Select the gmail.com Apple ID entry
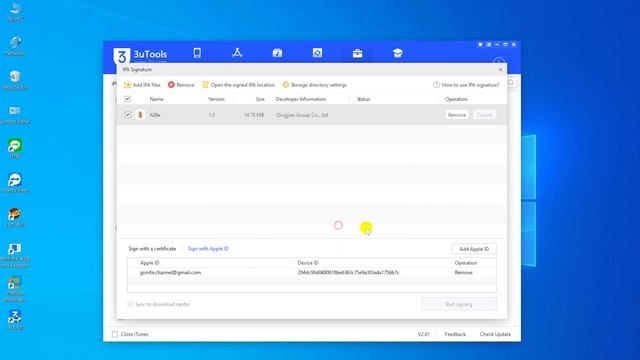 coord(170,272)
